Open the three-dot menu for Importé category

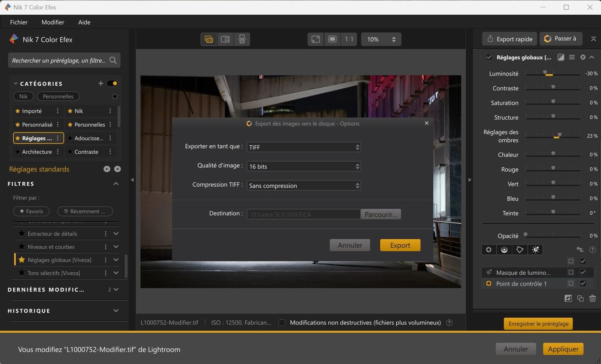(58, 111)
